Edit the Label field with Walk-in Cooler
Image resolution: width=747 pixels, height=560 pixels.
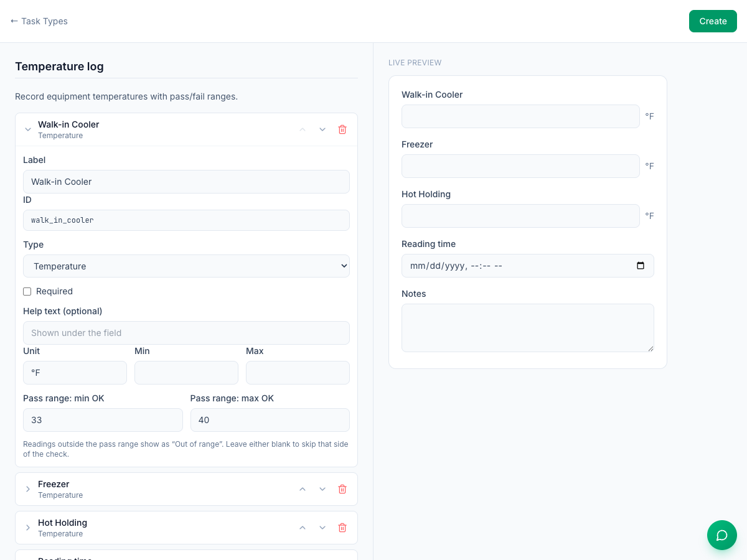186,182
